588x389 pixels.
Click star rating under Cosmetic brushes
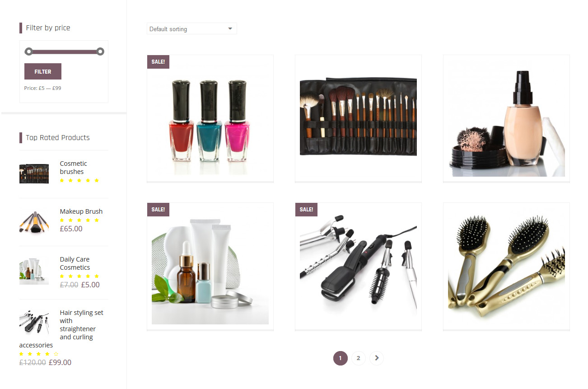click(79, 181)
